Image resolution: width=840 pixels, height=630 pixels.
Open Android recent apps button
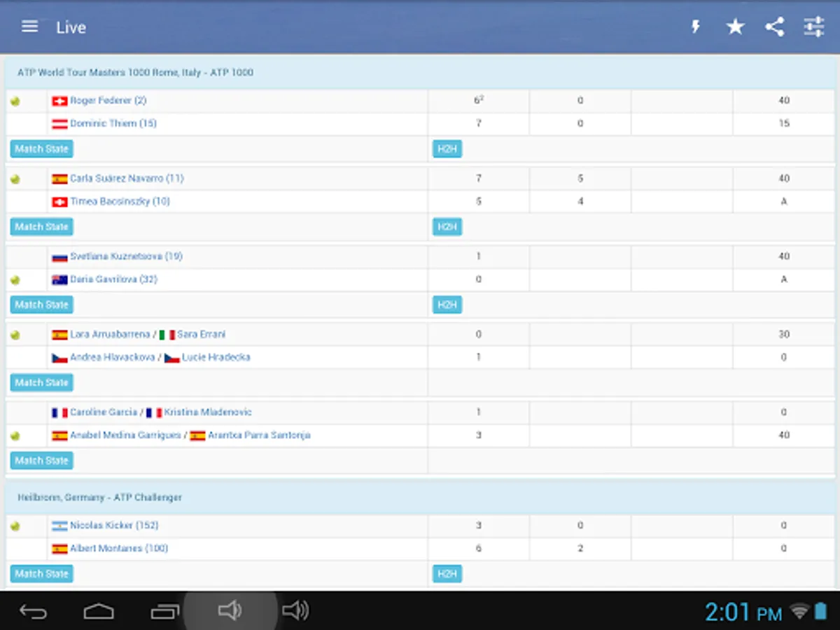click(x=165, y=612)
